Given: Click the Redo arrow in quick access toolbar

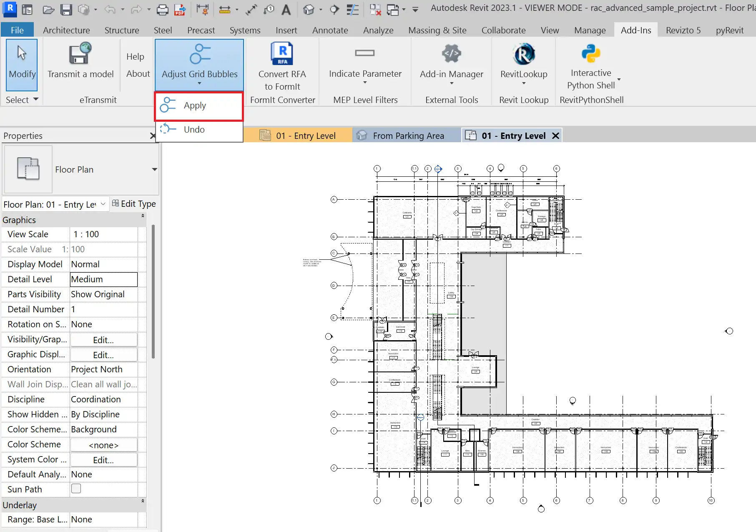Looking at the screenshot, I should click(x=136, y=9).
